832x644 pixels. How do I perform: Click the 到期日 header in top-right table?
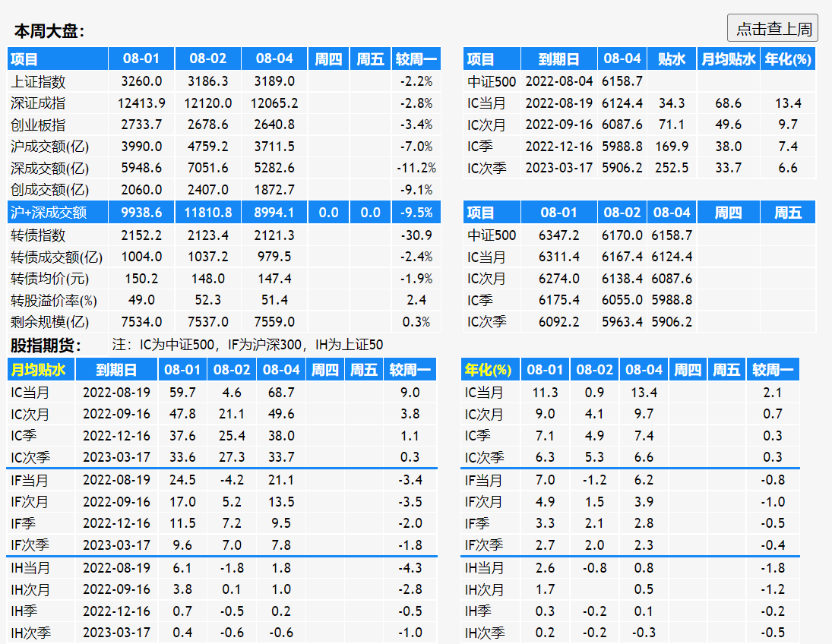[x=558, y=59]
